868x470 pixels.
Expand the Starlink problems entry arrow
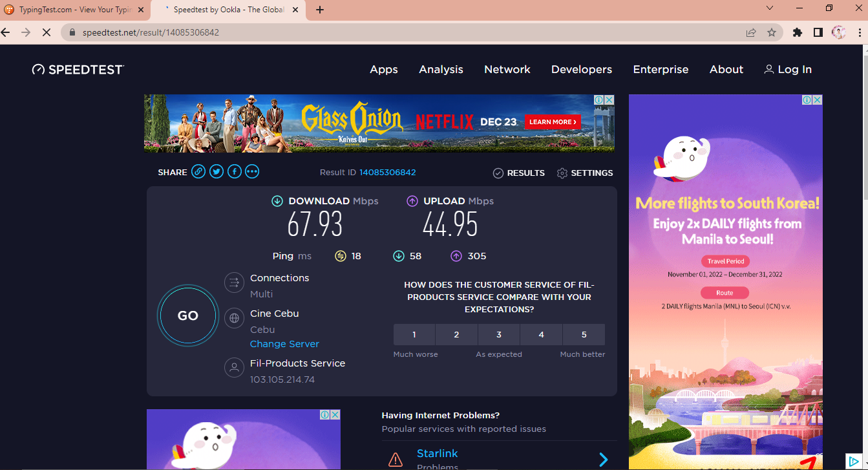click(604, 460)
